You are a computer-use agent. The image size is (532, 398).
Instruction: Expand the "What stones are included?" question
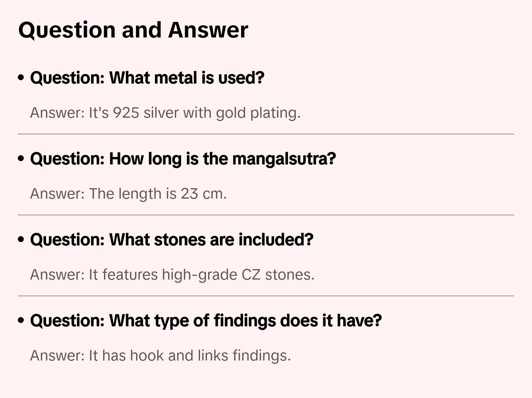click(172, 240)
